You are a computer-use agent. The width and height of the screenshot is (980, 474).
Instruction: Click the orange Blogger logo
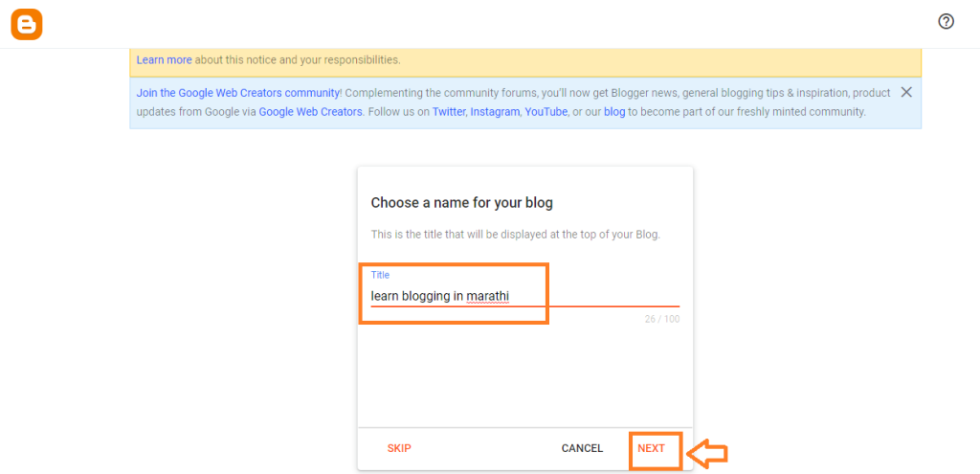tap(26, 24)
